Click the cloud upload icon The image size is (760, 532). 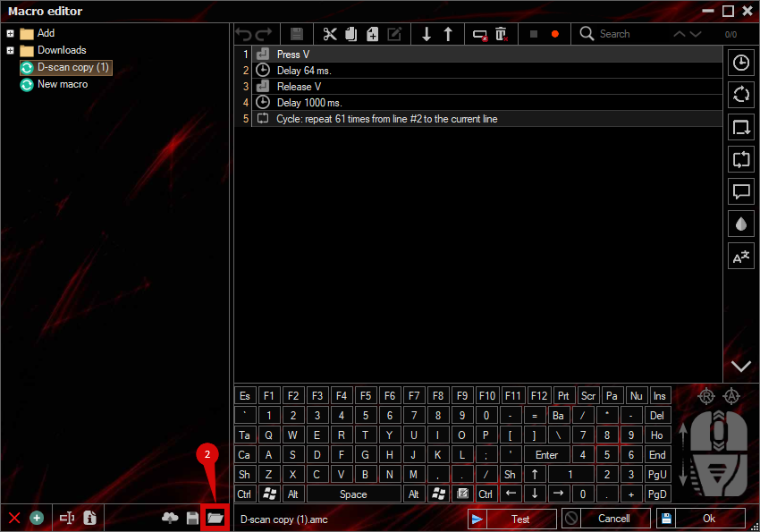[x=170, y=518]
